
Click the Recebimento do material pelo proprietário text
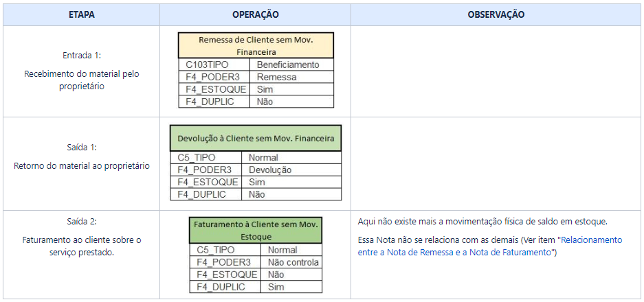(81, 80)
